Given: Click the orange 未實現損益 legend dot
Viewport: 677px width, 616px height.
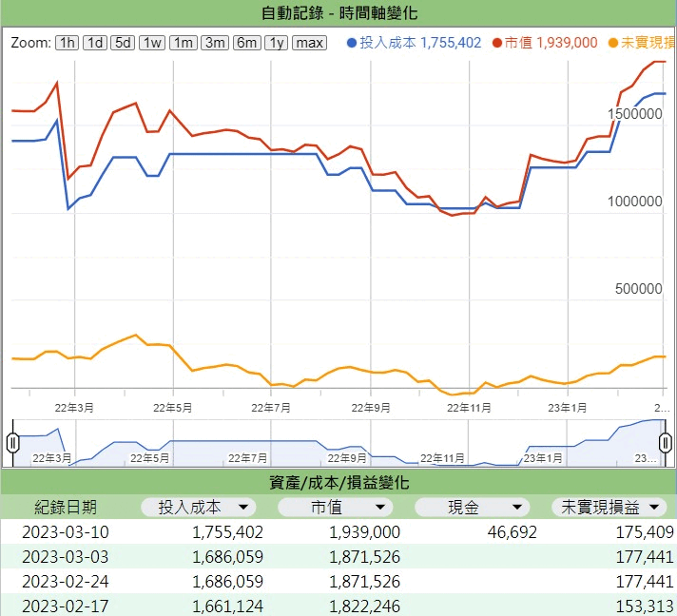Looking at the screenshot, I should click(x=612, y=43).
